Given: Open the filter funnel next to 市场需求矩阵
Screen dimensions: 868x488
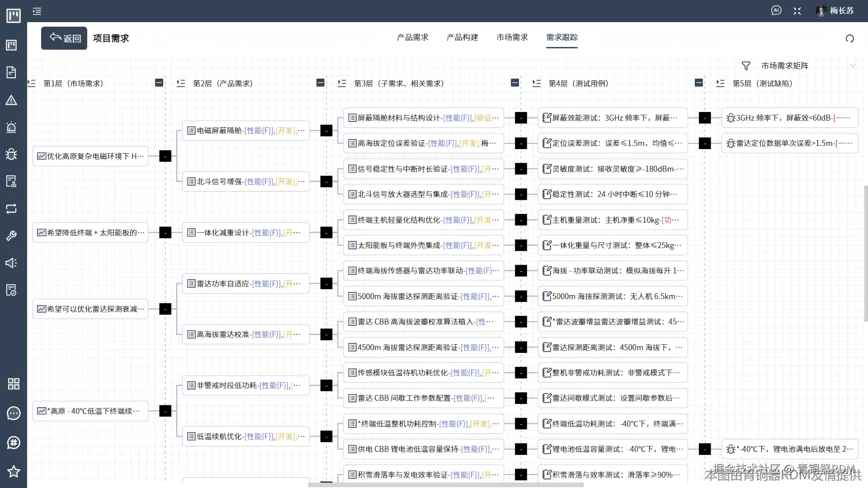Looking at the screenshot, I should tap(746, 66).
